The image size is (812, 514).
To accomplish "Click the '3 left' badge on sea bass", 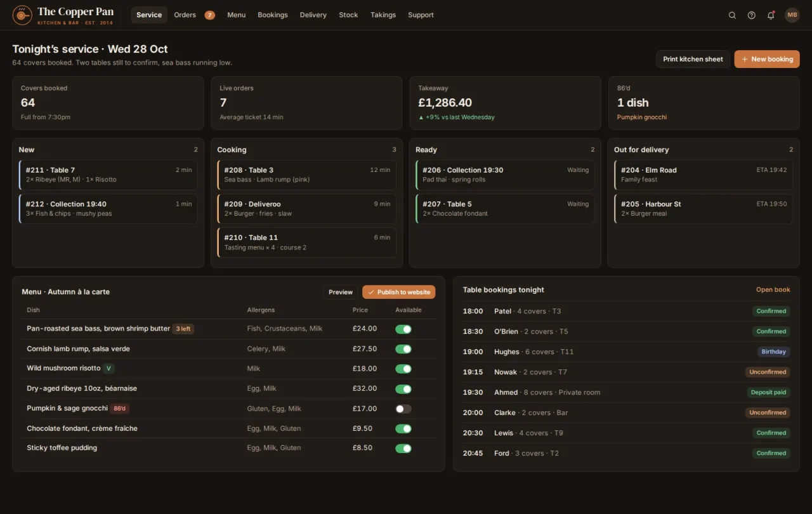I will pos(183,329).
